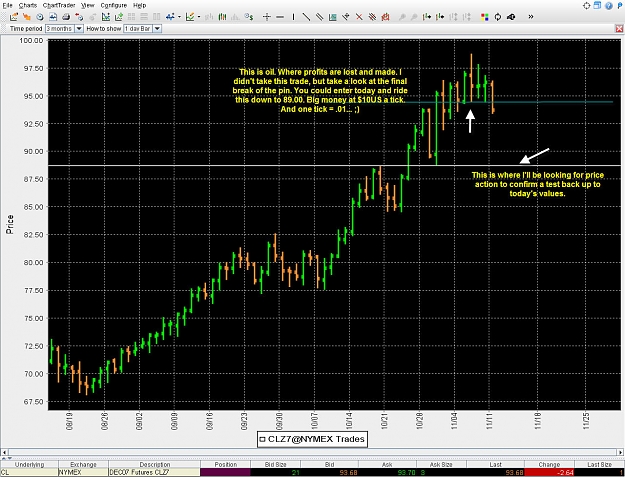The image size is (625, 477).
Task: Open the Time period 3 months dropdown
Action: click(x=64, y=29)
